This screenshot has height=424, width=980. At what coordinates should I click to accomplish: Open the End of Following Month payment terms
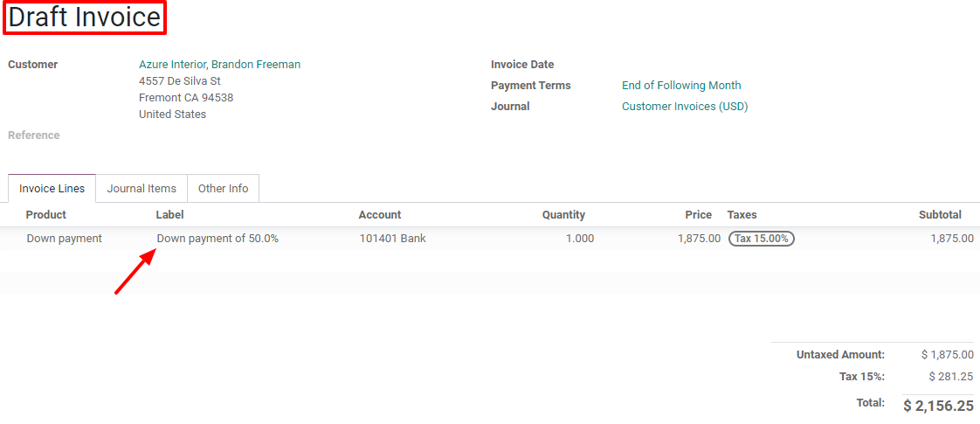(x=680, y=86)
